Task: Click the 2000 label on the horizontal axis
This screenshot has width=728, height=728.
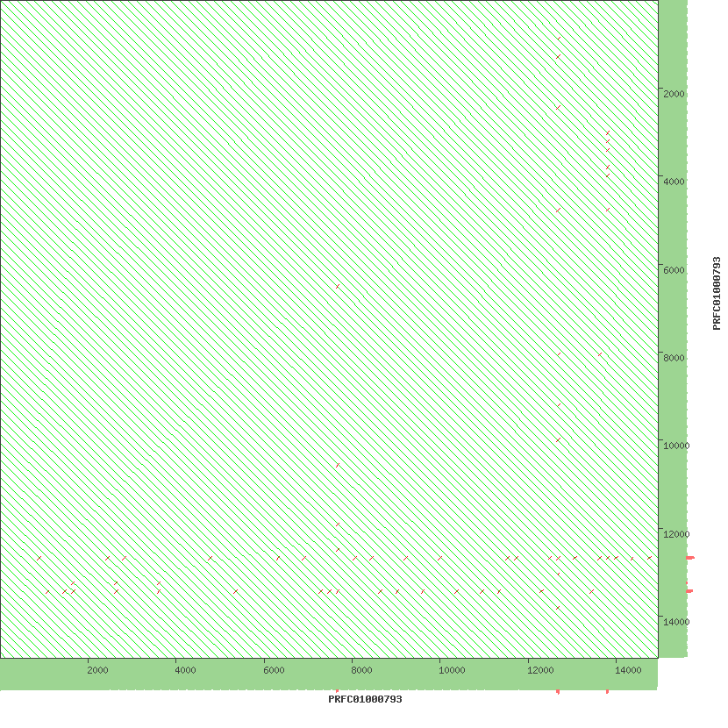Action: pos(97,671)
